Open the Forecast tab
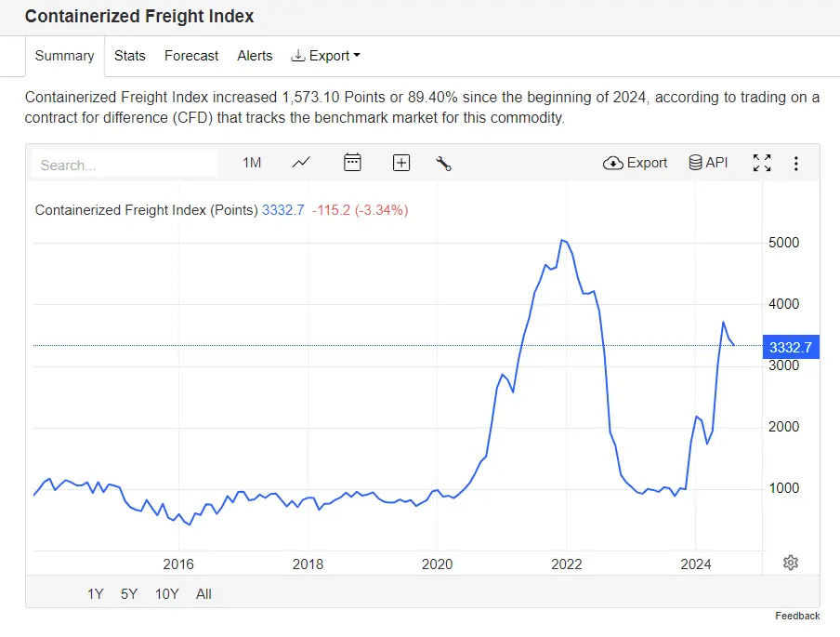The width and height of the screenshot is (840, 637). 191,56
